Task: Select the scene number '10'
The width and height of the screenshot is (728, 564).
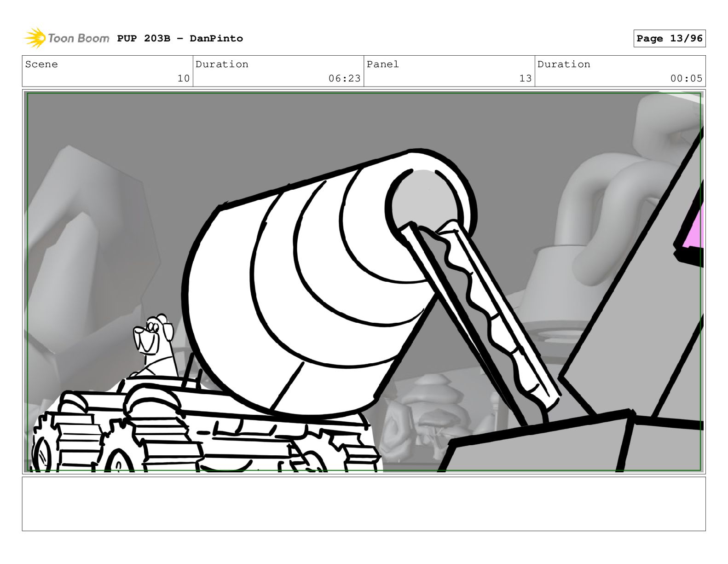Action: 184,79
